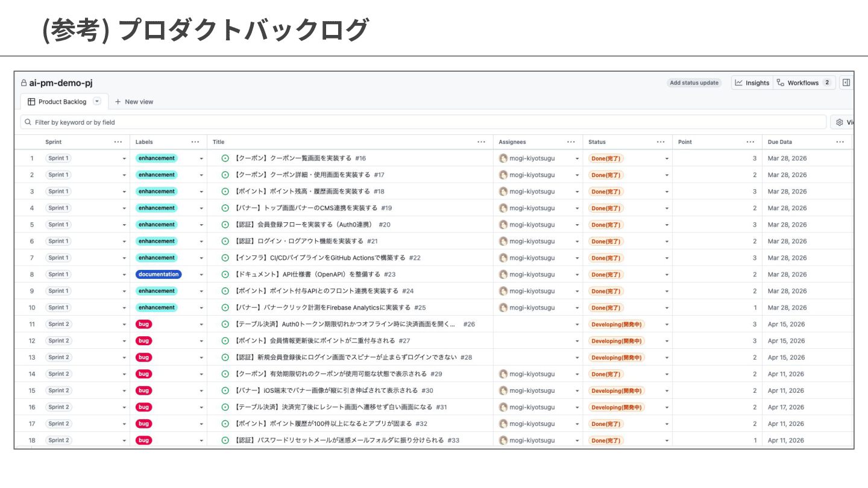The width and height of the screenshot is (868, 488).
Task: Click mogi-kiyotsugu avatar in row 1
Action: [x=503, y=158]
